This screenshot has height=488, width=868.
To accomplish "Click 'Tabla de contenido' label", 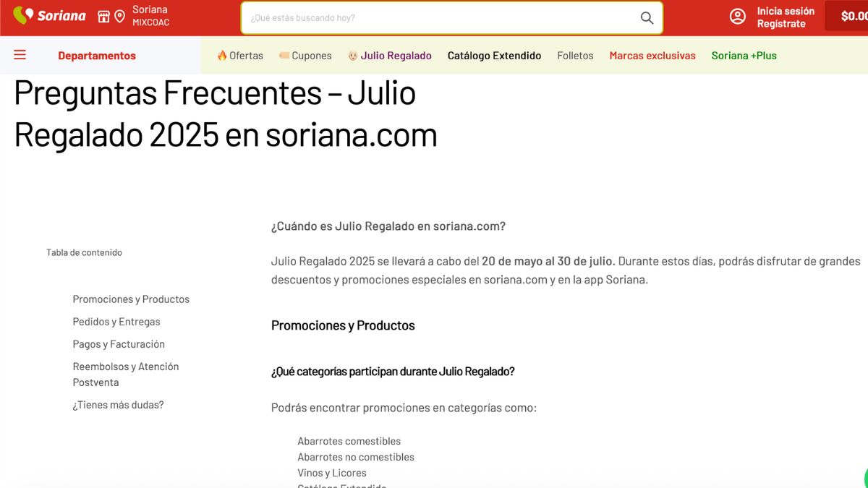I will coord(84,253).
